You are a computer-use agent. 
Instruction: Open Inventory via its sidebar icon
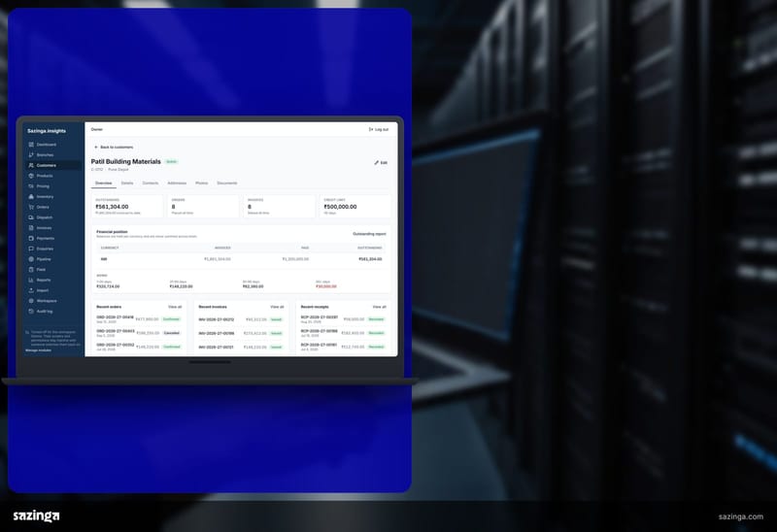(x=31, y=197)
